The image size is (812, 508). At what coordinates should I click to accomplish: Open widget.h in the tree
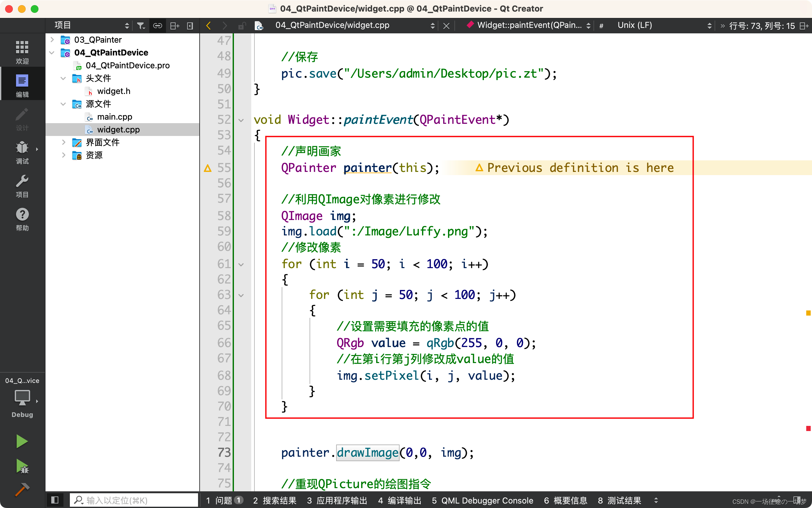[x=113, y=91]
